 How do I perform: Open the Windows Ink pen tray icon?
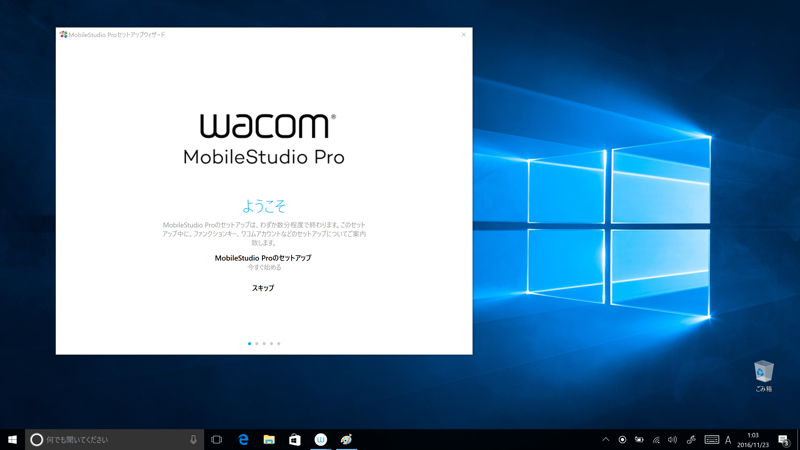click(x=691, y=439)
